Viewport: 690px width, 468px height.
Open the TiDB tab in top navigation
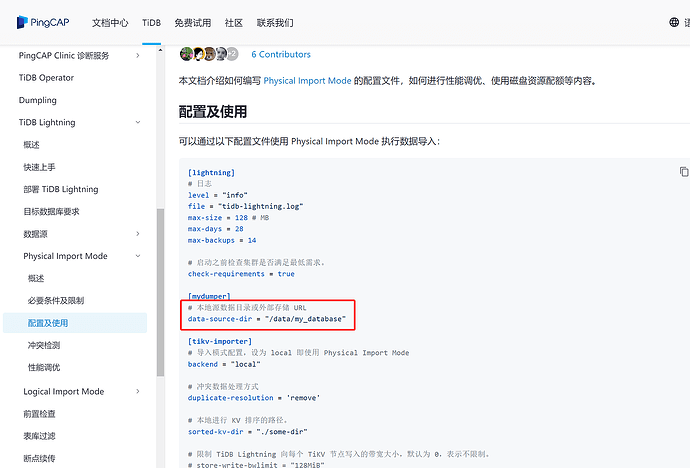click(x=151, y=22)
